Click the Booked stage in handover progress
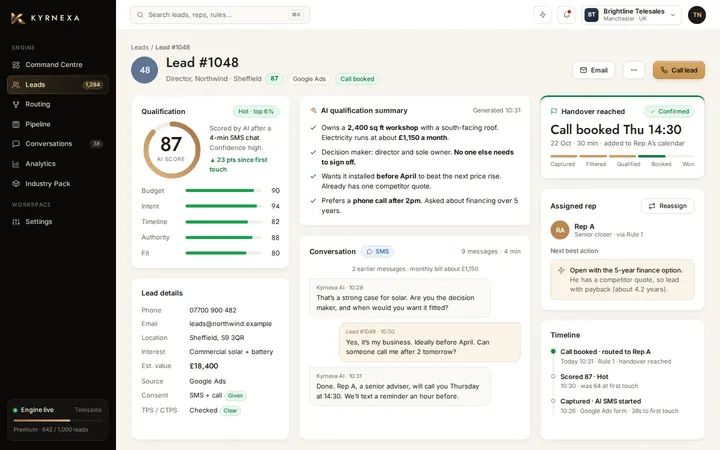 click(661, 164)
